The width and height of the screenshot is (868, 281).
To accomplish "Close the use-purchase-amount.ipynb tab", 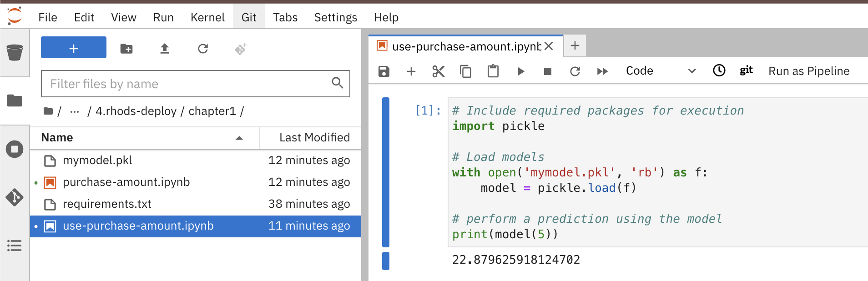I will click(x=549, y=46).
